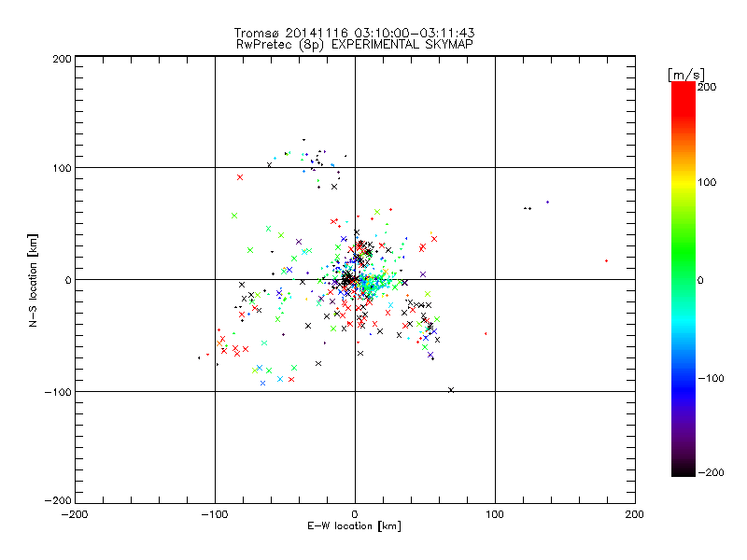This screenshot has height=560, width=747.
Task: Click the black end of the velocity colorbar
Action: pyautogui.click(x=684, y=469)
